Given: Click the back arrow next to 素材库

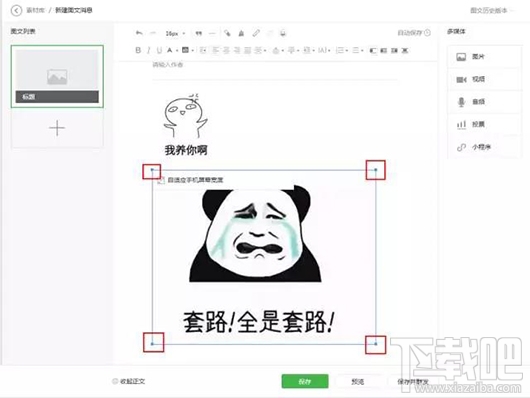Looking at the screenshot, I should point(16,10).
